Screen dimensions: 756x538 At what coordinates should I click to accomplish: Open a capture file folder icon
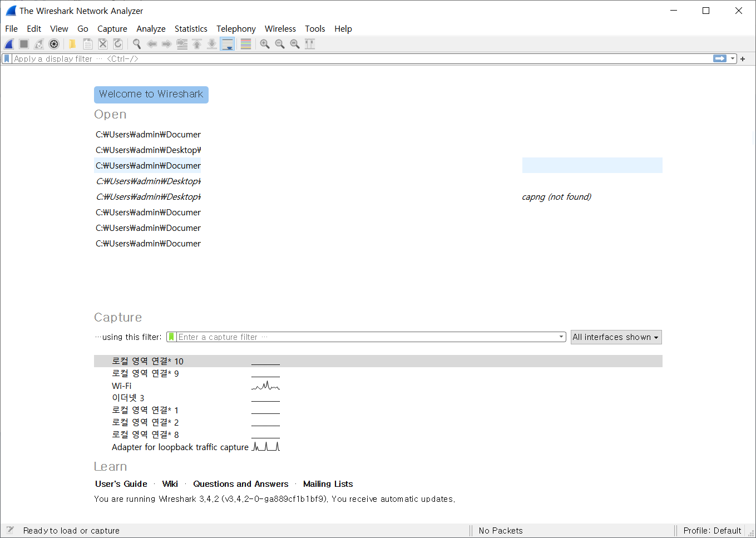(x=72, y=44)
